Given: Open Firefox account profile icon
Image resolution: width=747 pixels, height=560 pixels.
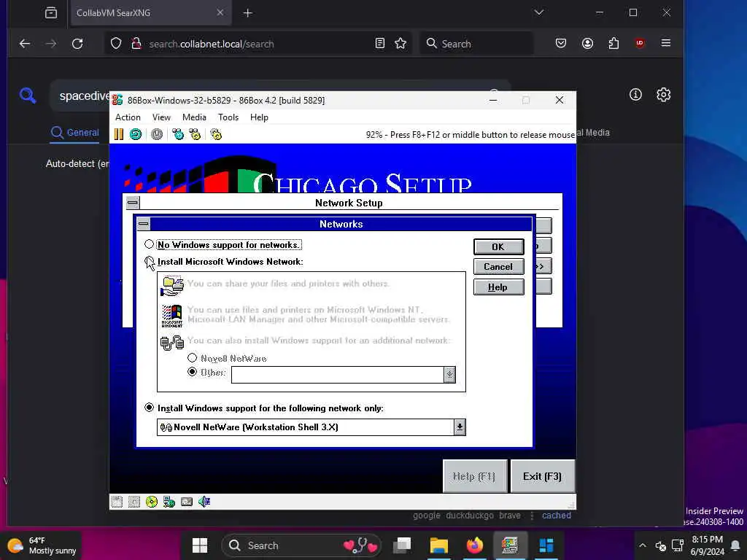Looking at the screenshot, I should 587,43.
